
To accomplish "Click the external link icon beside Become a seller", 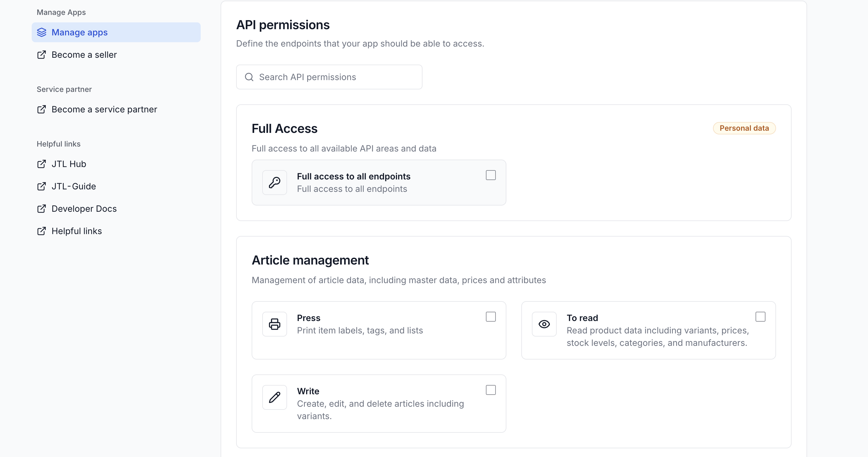I will 41,55.
